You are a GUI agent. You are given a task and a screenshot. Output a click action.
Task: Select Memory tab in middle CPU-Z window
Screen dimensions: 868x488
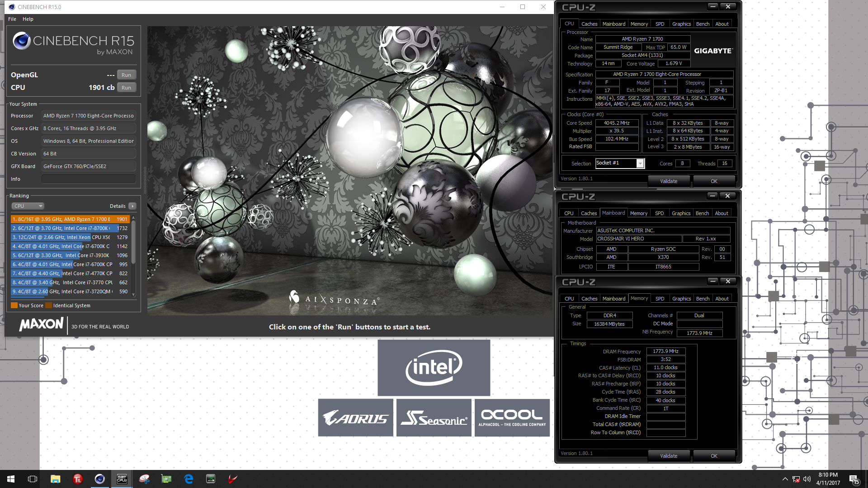(x=639, y=213)
